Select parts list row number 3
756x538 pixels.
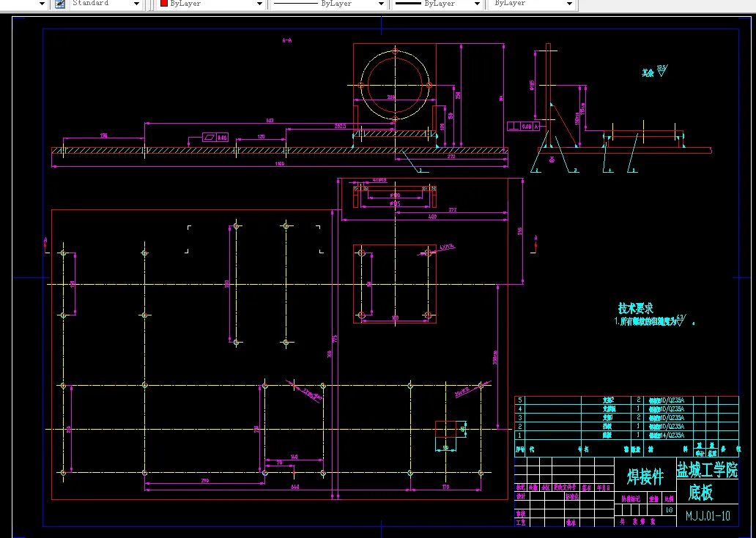pyautogui.click(x=520, y=417)
